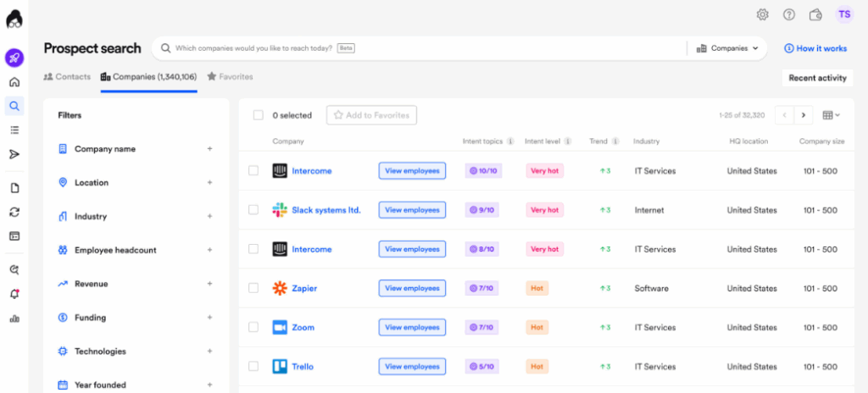Open the notification bell in sidebar

click(x=14, y=294)
